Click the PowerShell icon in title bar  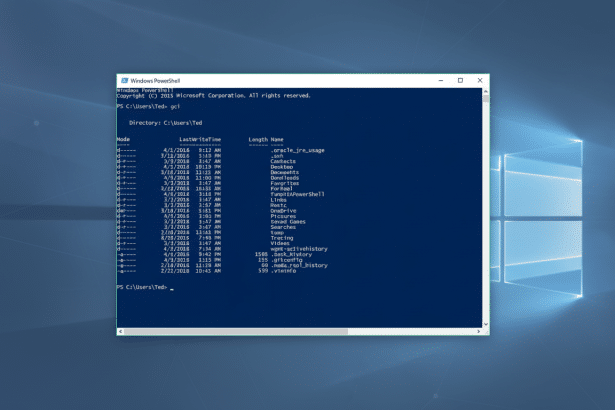pos(124,80)
